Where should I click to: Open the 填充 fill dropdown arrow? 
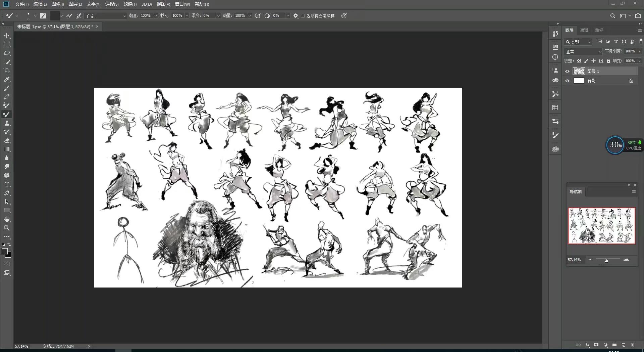pos(640,61)
